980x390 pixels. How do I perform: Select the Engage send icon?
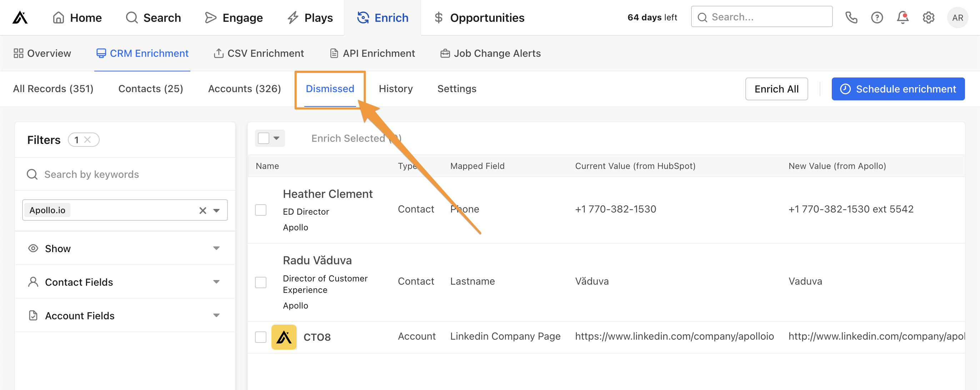tap(210, 17)
